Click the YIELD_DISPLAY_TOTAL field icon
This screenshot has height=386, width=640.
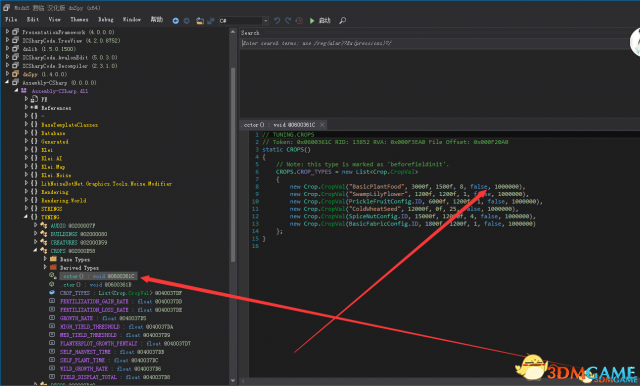(x=52, y=377)
